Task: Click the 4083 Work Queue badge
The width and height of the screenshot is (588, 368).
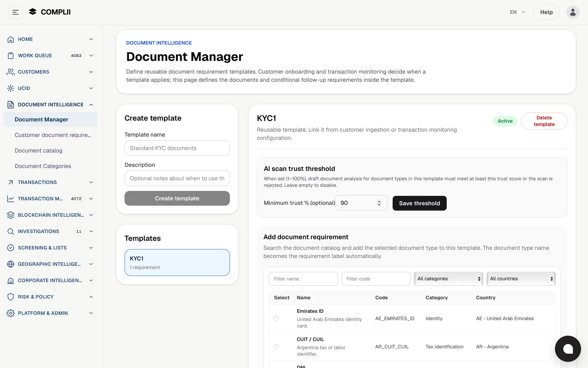Action: tap(76, 56)
